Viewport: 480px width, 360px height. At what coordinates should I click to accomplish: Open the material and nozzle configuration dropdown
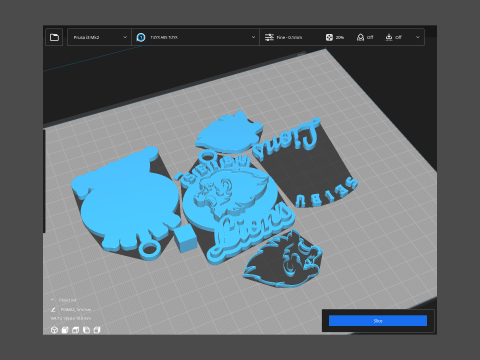(195, 37)
